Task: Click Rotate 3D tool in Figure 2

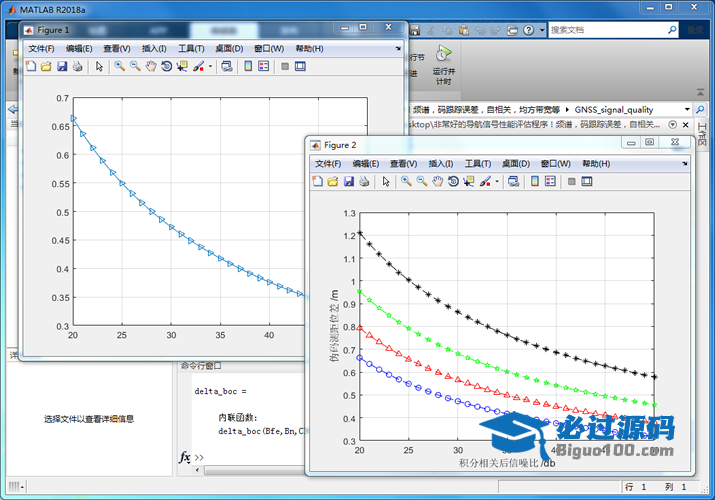Action: [x=453, y=182]
